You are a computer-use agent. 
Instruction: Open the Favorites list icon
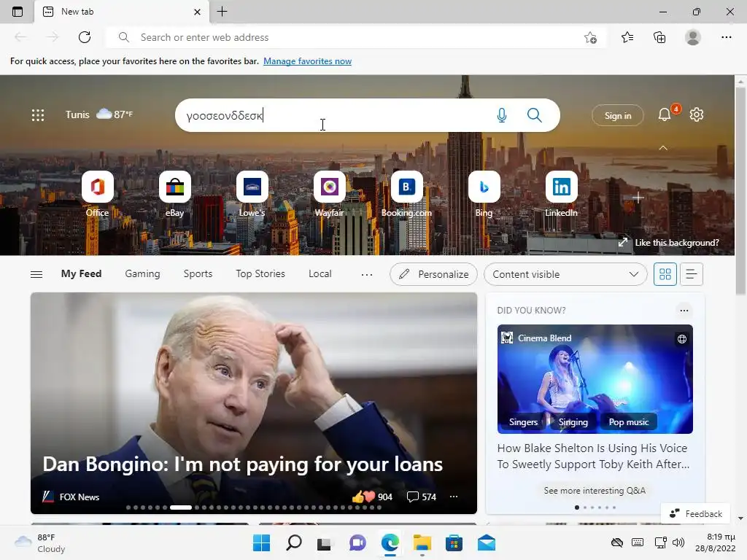pos(627,37)
